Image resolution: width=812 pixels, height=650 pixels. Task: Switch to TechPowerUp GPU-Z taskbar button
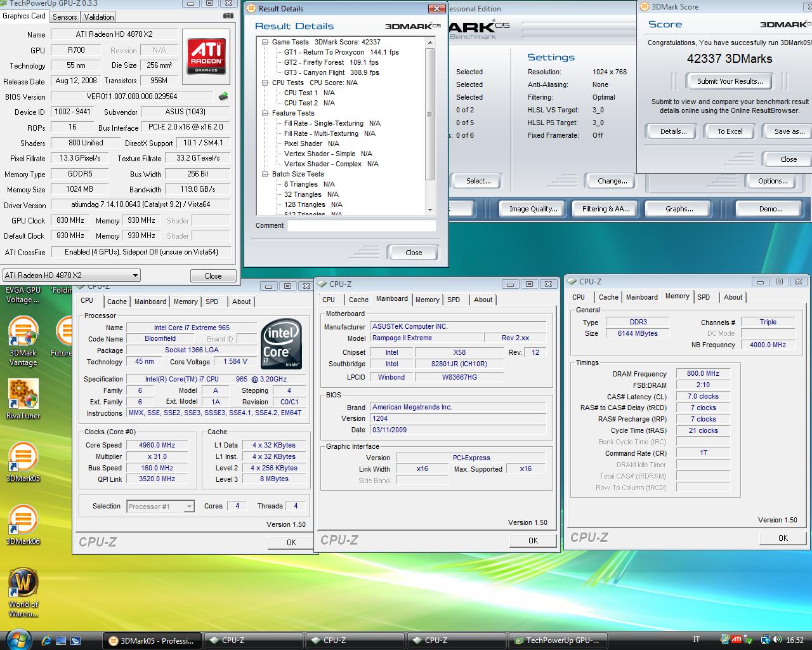(x=558, y=640)
